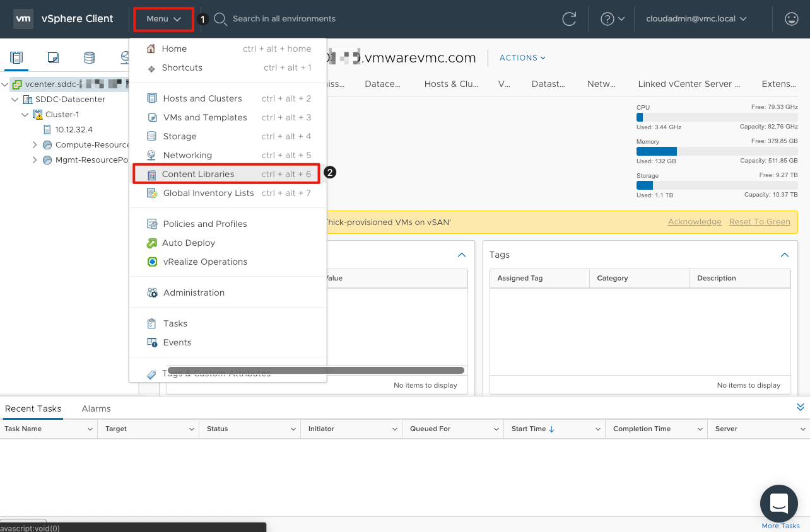Switch to the Alarms tab
Image resolution: width=810 pixels, height=532 pixels.
pyautogui.click(x=96, y=408)
